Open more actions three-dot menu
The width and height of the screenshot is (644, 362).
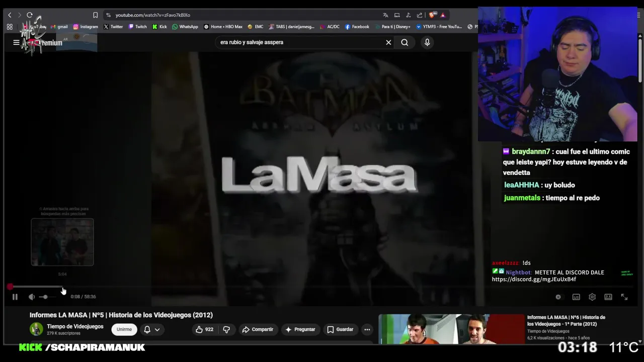coord(367,329)
